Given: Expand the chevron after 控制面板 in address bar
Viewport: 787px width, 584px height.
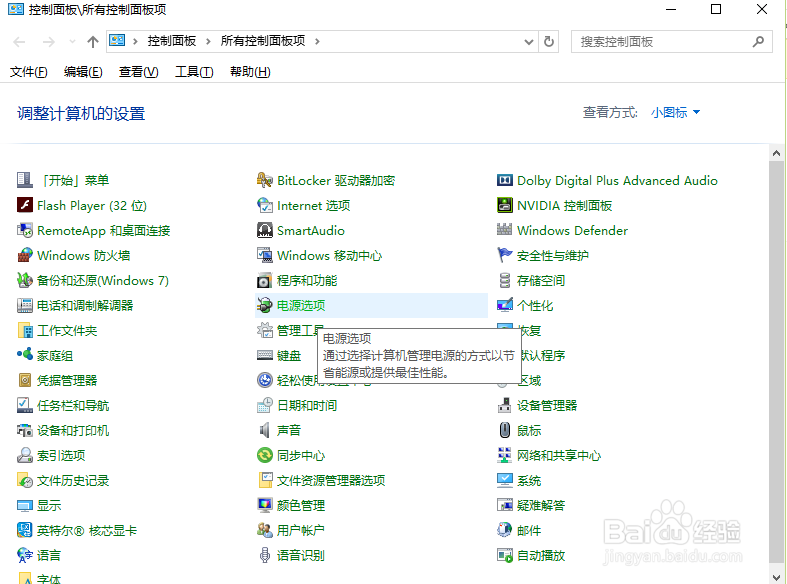Looking at the screenshot, I should coord(208,41).
